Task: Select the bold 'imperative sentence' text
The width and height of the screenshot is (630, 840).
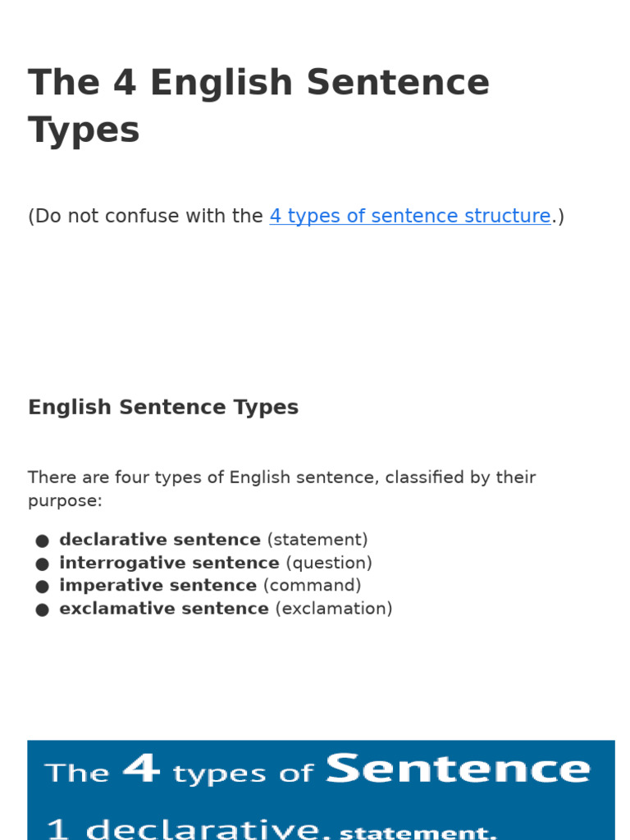Action: (157, 586)
